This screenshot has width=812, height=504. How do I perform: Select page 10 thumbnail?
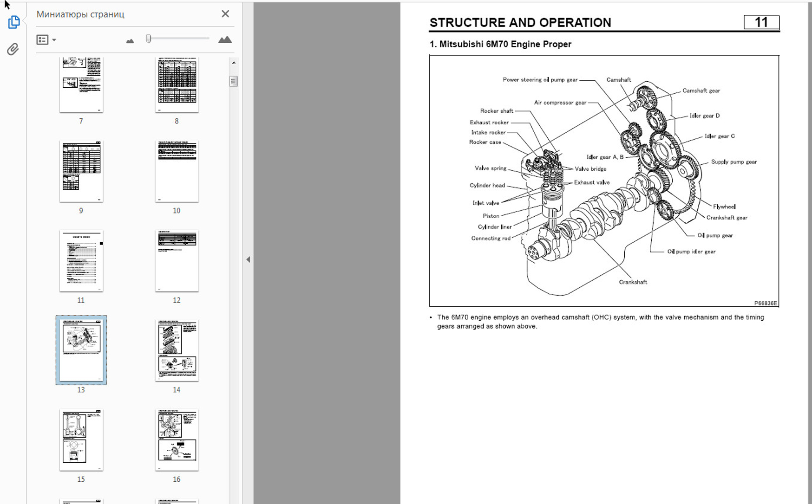(177, 171)
